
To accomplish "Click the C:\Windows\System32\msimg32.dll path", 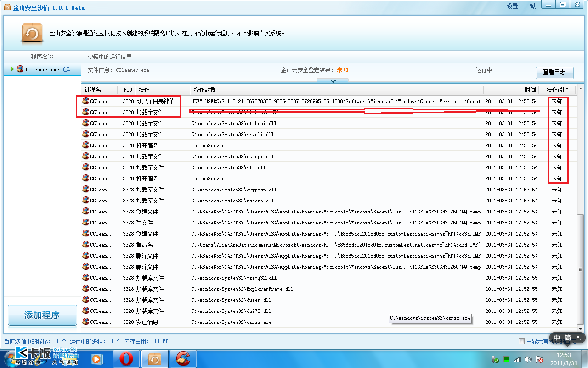I will [234, 278].
